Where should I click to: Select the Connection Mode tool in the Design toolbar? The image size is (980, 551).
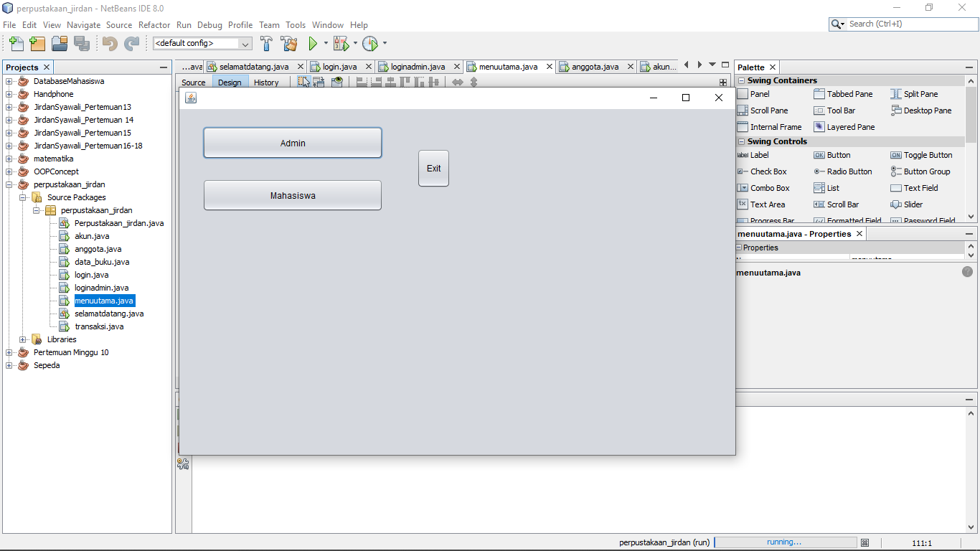coord(318,81)
